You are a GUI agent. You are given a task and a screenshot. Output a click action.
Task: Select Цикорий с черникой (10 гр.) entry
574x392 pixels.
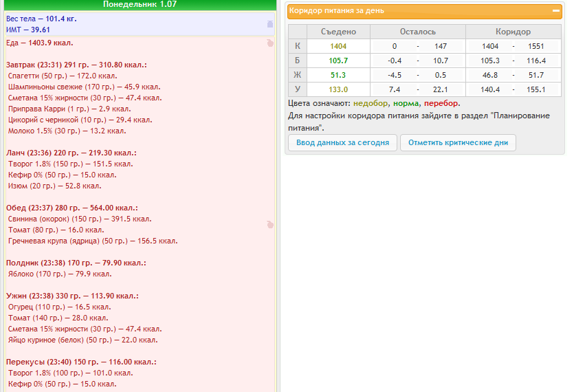tap(80, 120)
